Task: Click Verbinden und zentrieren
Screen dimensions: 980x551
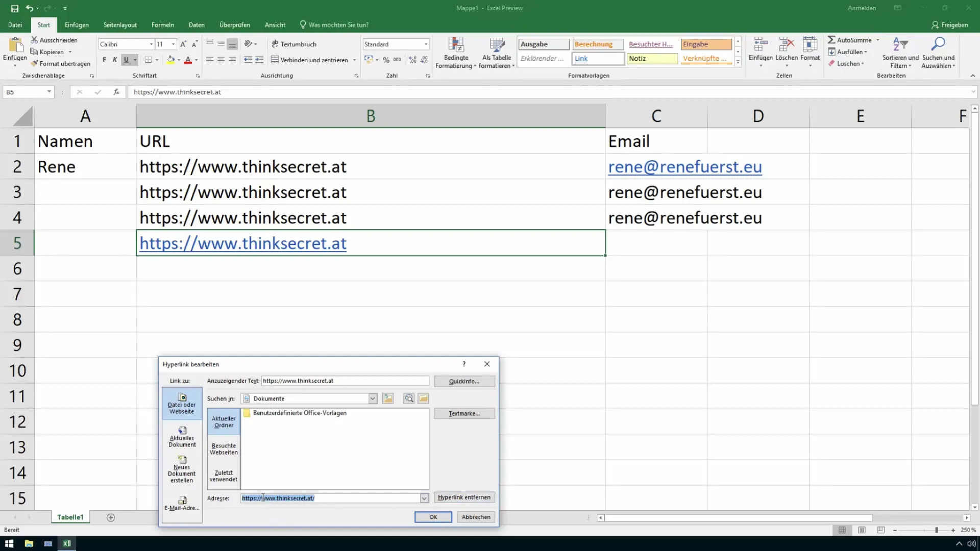Action: pyautogui.click(x=310, y=60)
